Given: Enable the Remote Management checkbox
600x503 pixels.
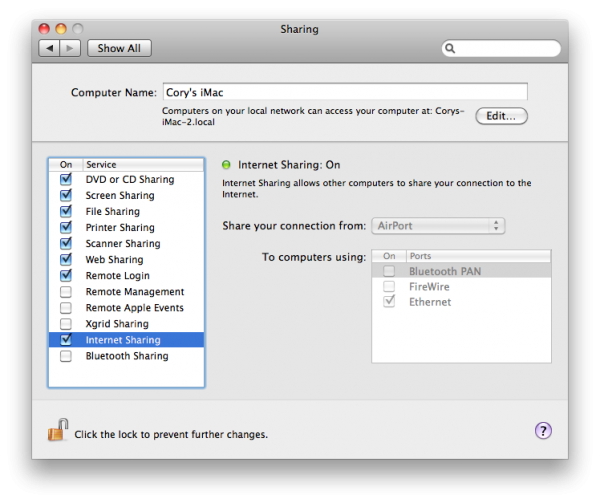Looking at the screenshot, I should [66, 292].
